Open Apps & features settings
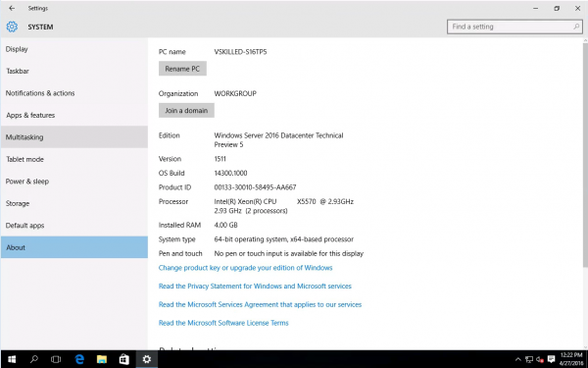The image size is (588, 368). coord(74,115)
